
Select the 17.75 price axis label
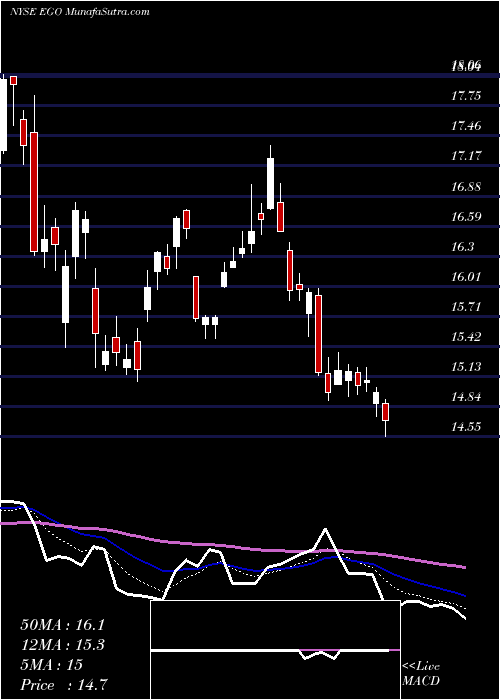tap(466, 96)
